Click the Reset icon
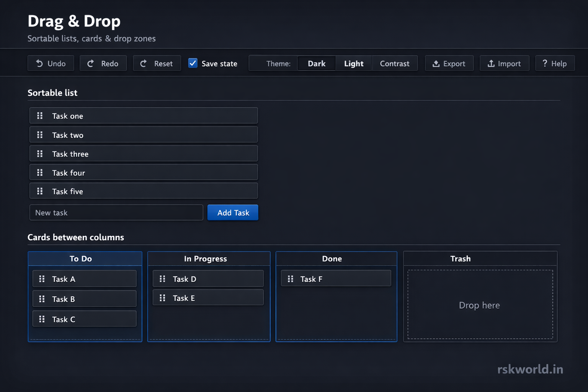Image resolution: width=588 pixels, height=392 pixels. click(x=144, y=63)
